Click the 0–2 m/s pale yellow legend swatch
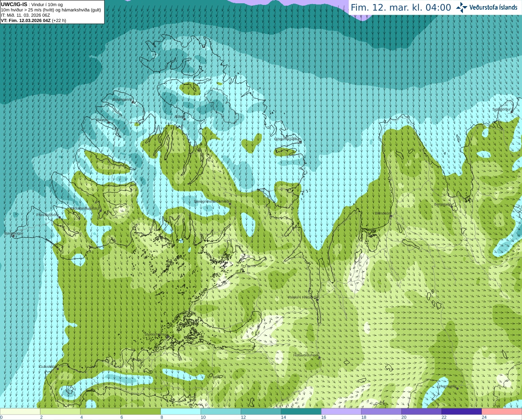This screenshot has width=522, height=420. (x=20, y=411)
